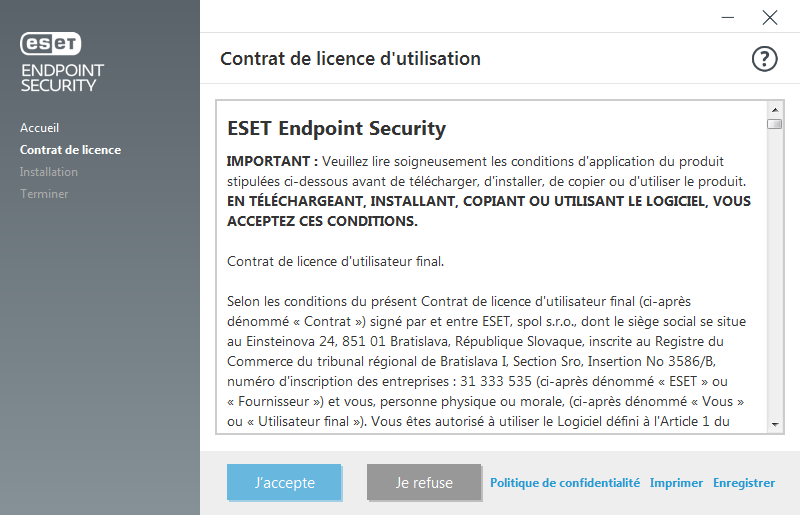Click the empty scrollbar track below the thumb
800x515 pixels.
point(774,280)
